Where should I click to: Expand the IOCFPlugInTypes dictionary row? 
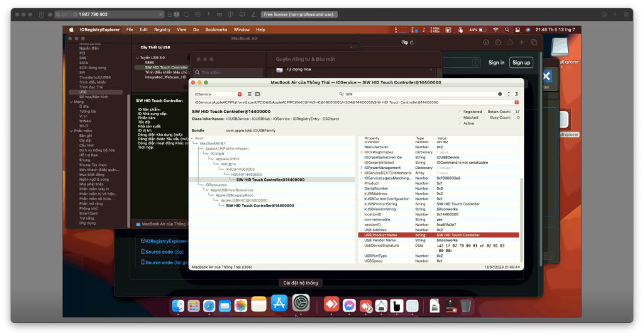coord(362,152)
